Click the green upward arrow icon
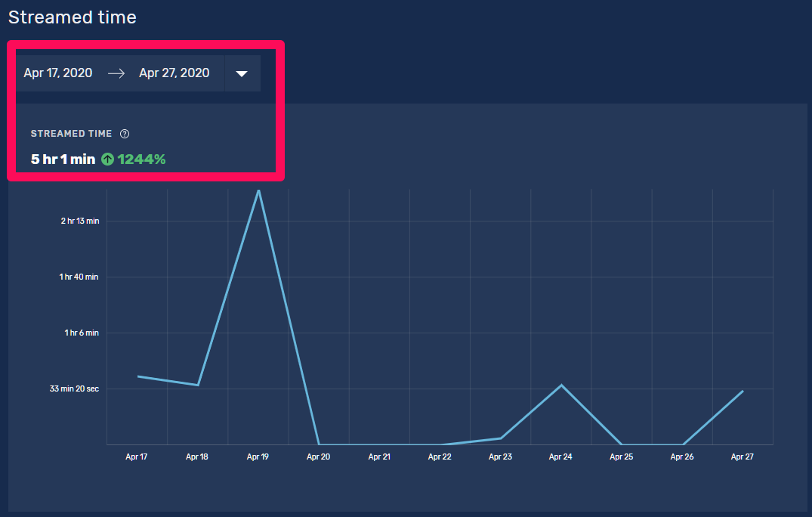812x517 pixels. [x=107, y=159]
